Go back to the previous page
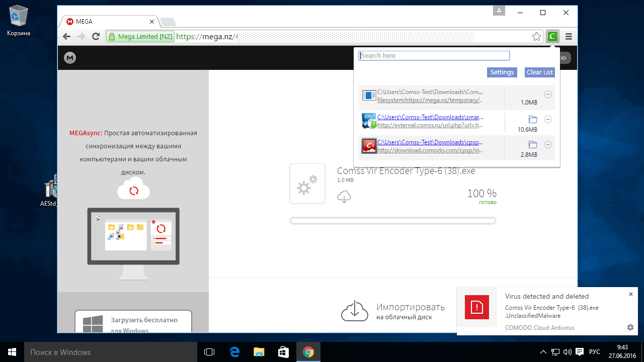Screen dimensions: 644x362 pyautogui.click(x=66, y=36)
